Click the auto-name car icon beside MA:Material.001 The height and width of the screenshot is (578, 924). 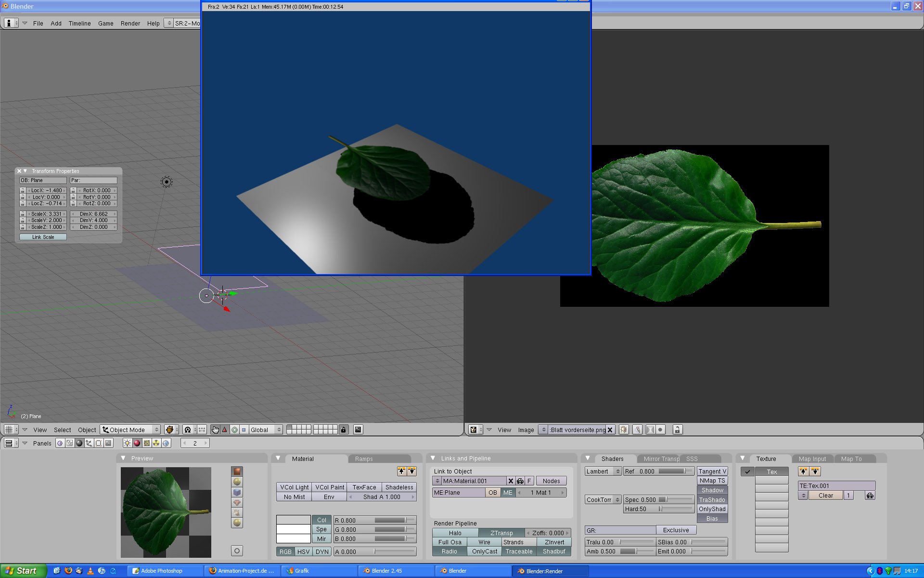[x=520, y=481]
